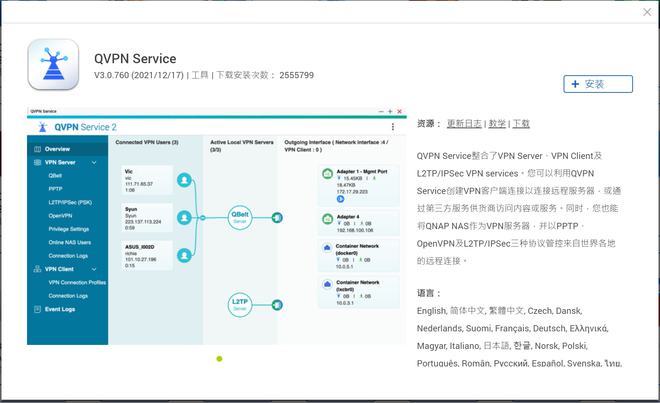Image resolution: width=660 pixels, height=403 pixels.
Task: Click the download count 2555799
Action: 297,75
